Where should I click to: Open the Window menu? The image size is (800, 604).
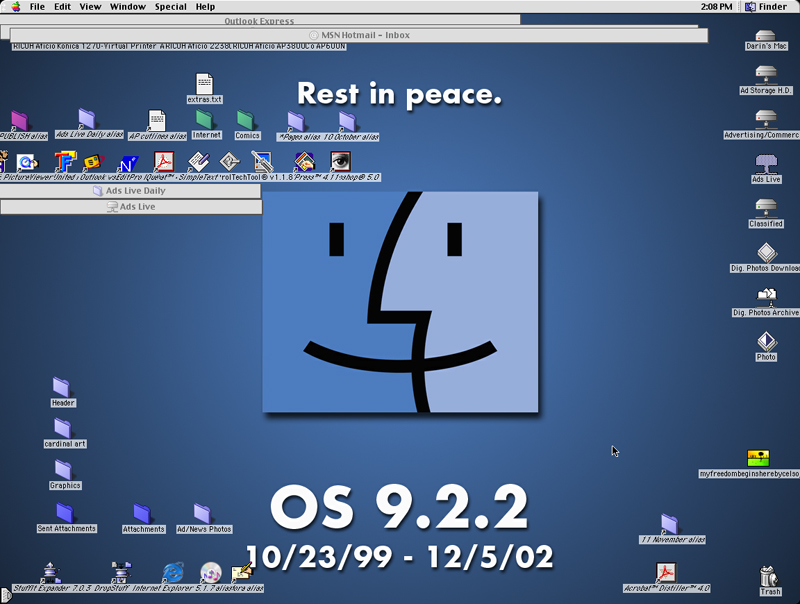pos(128,7)
